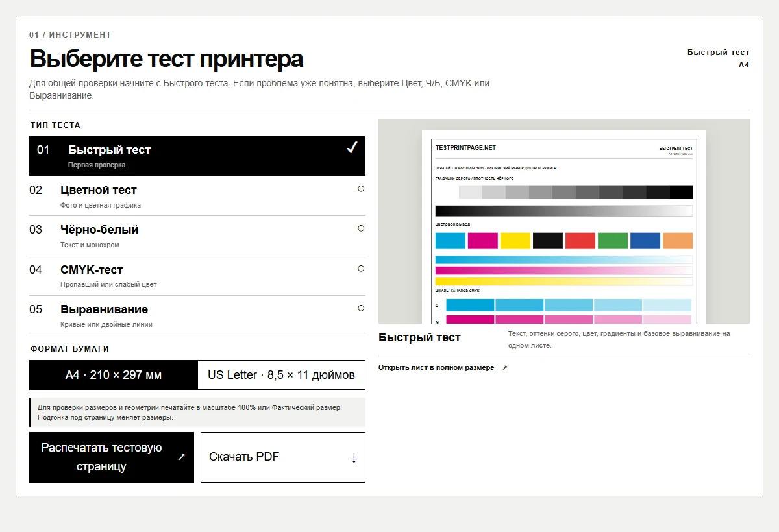Click Текст и монохром subtitle

90,245
